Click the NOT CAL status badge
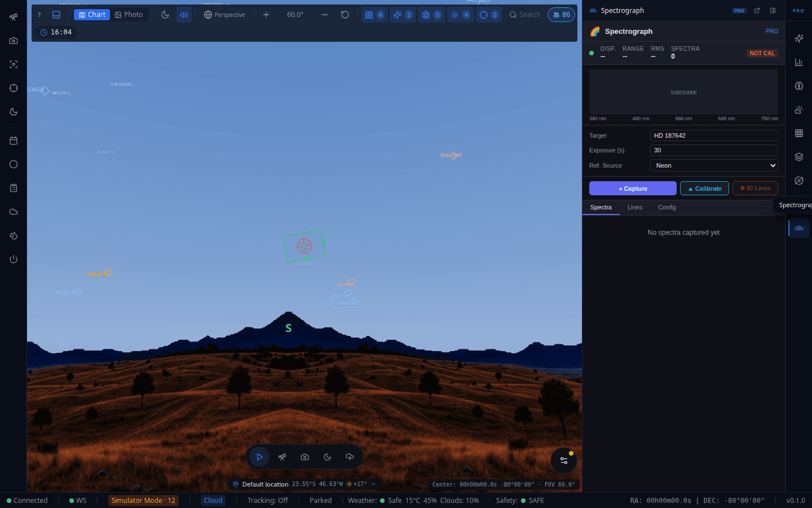Viewport: 812px width, 508px height. coord(762,53)
